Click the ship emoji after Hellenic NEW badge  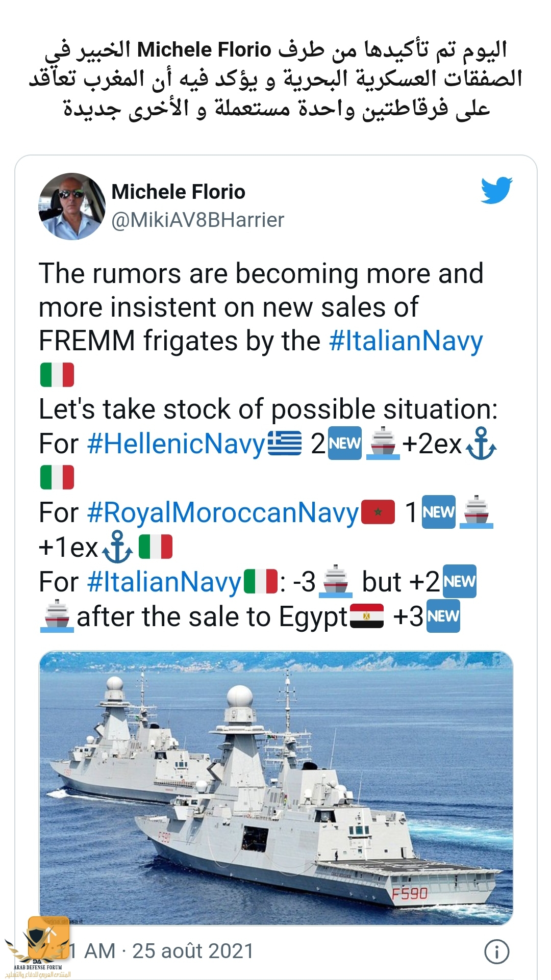click(x=383, y=444)
